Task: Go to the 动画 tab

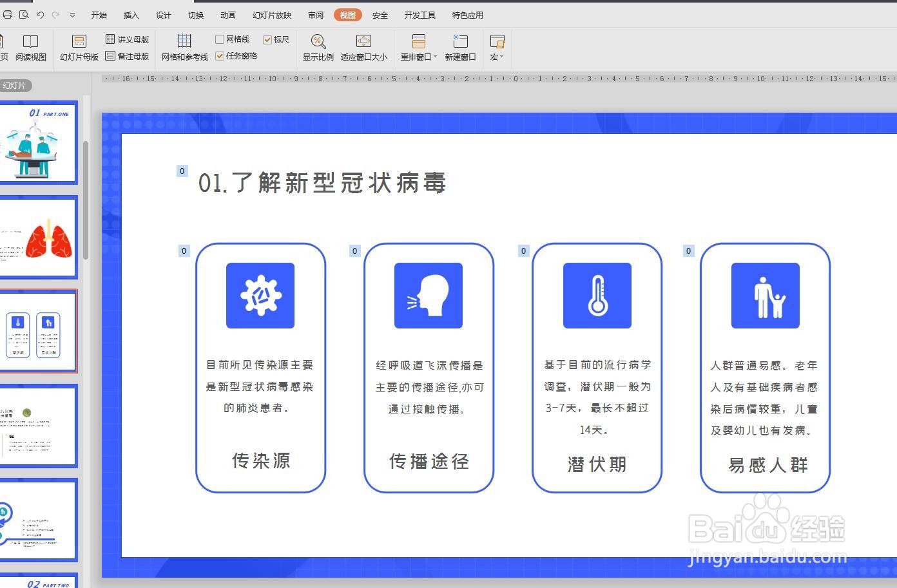Action: pos(228,15)
